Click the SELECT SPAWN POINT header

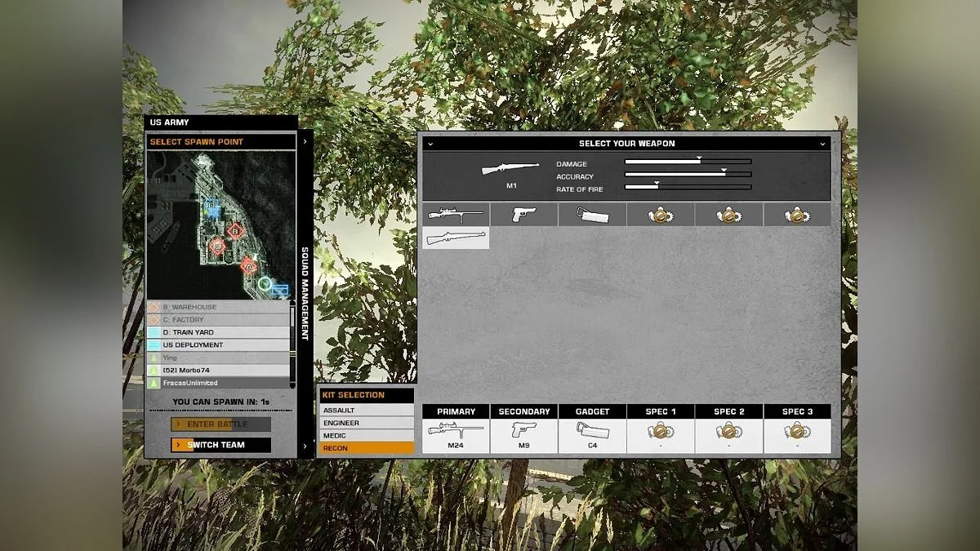[x=220, y=142]
